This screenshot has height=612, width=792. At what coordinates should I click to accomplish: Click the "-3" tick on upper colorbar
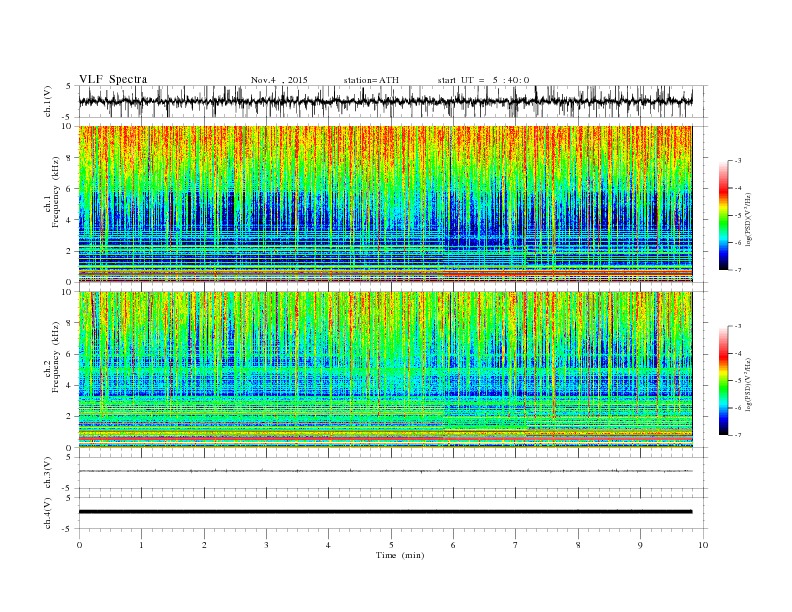[x=738, y=161]
